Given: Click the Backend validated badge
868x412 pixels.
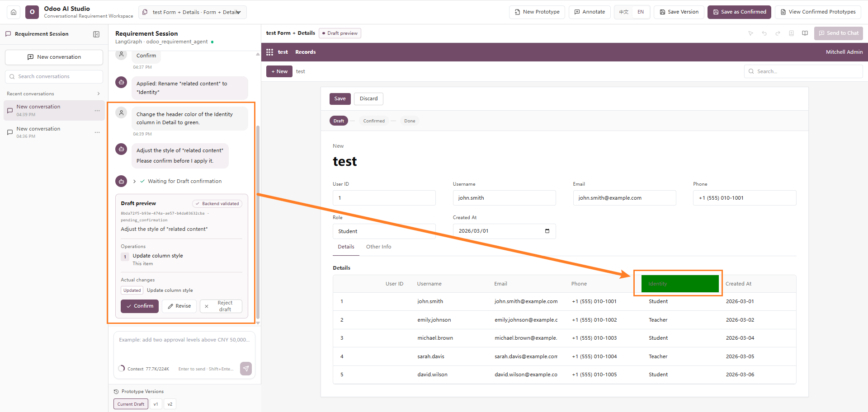Looking at the screenshot, I should click(x=217, y=204).
